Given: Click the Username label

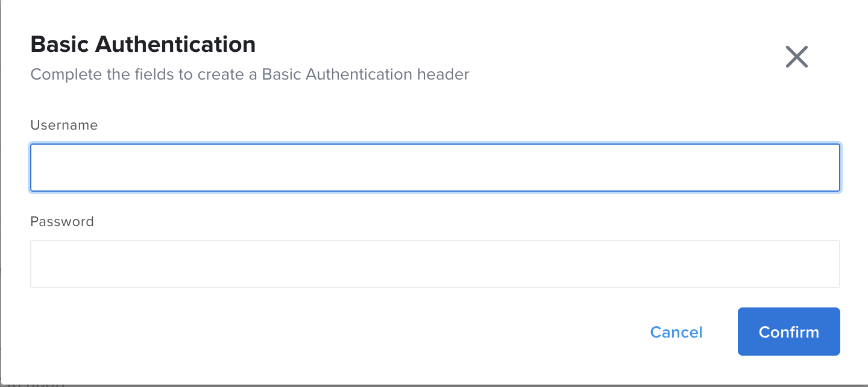Looking at the screenshot, I should 64,125.
